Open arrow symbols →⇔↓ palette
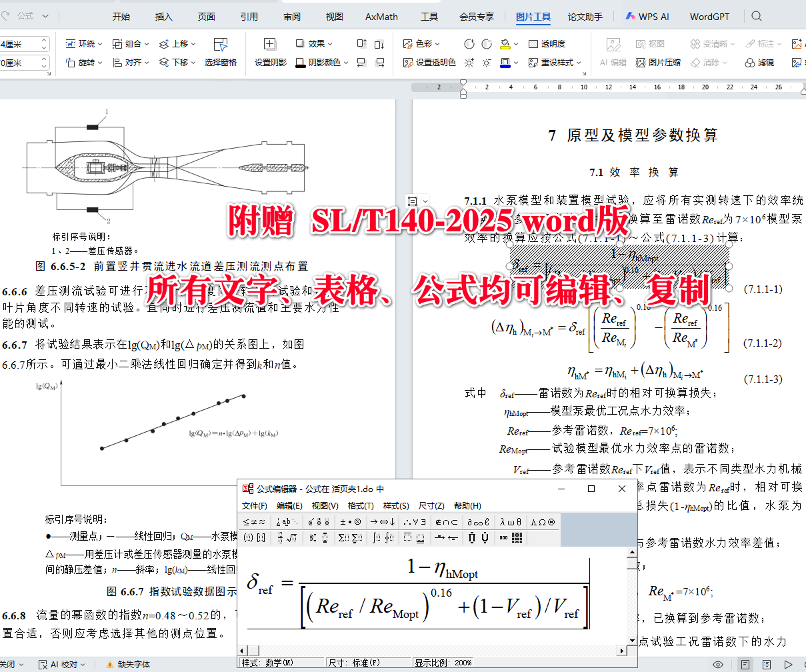This screenshot has width=806, height=672. pos(383,521)
